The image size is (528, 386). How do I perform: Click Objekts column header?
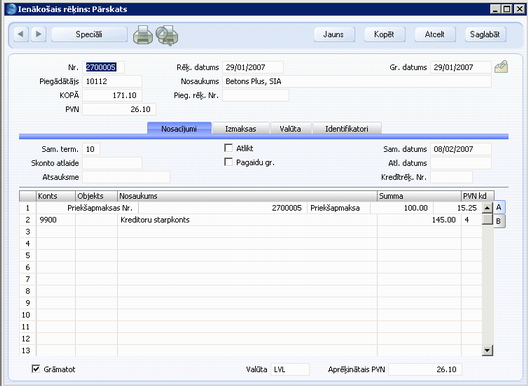[96, 196]
